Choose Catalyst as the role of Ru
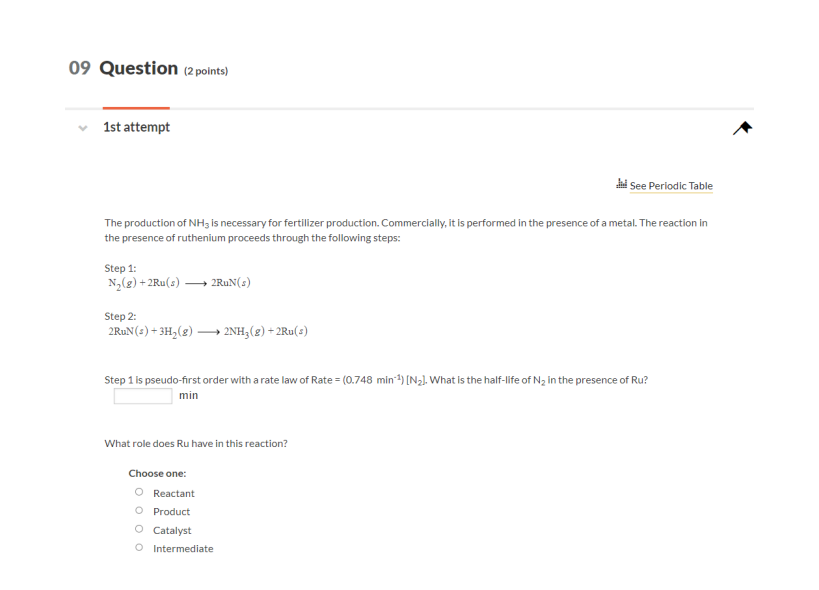This screenshot has height=590, width=819. pyautogui.click(x=139, y=529)
